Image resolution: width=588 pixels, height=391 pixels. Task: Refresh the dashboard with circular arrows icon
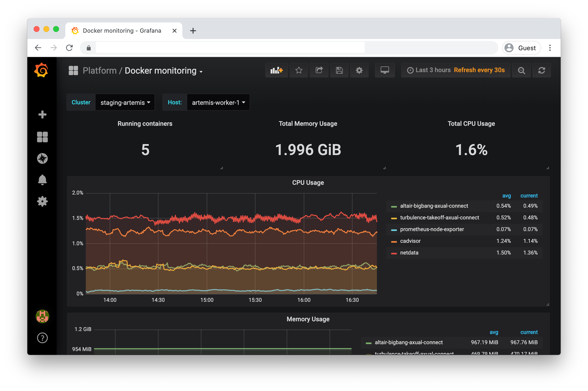(542, 70)
